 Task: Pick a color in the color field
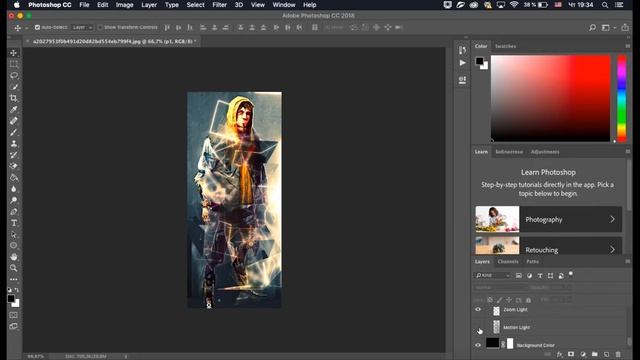click(550, 98)
